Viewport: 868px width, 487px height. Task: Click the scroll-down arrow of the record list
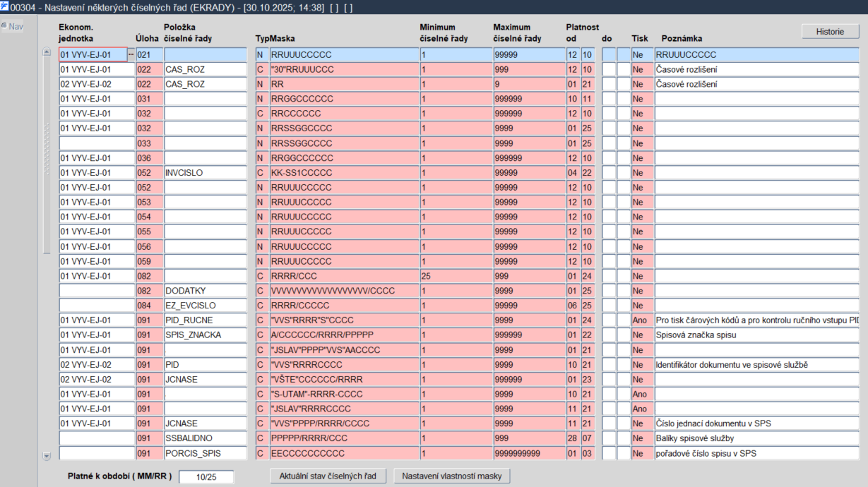[x=47, y=457]
